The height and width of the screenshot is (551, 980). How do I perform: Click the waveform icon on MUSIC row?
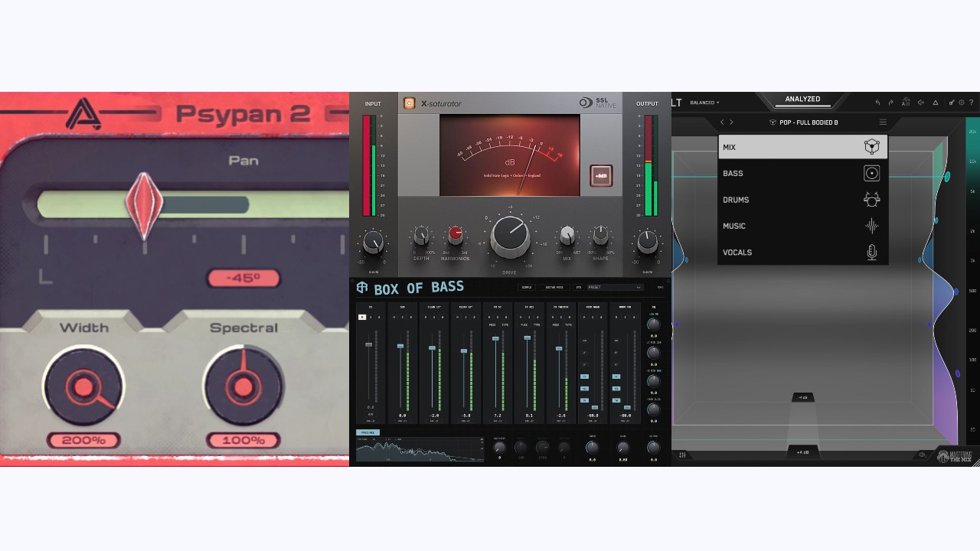click(871, 226)
